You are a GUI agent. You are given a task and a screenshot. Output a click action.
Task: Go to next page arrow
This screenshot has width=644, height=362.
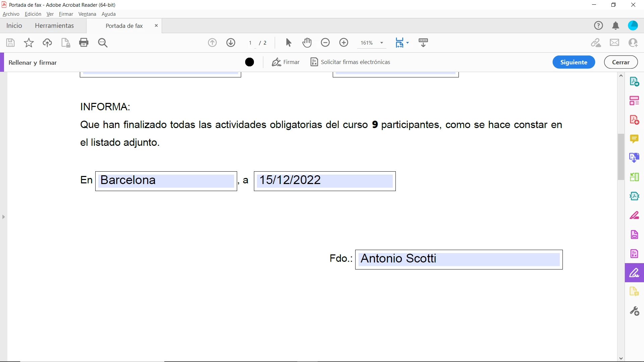tap(231, 43)
